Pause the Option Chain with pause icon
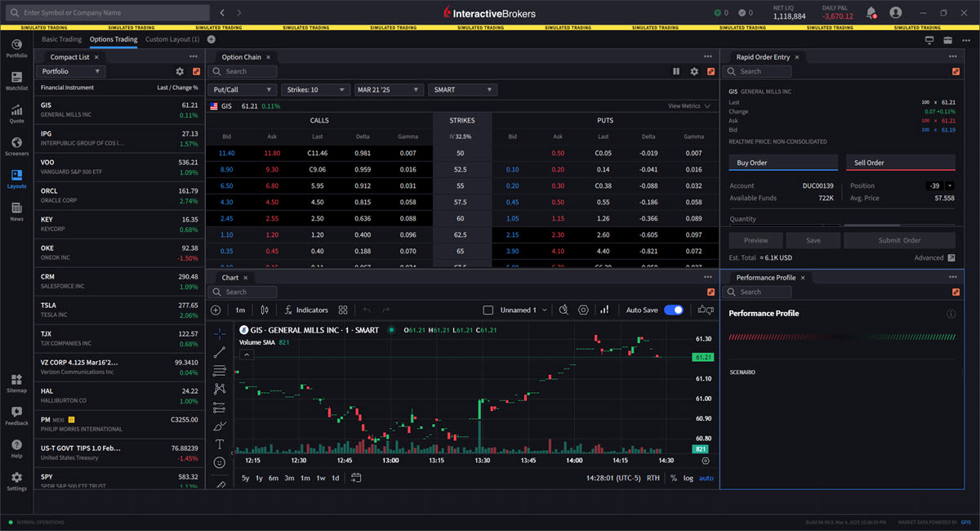This screenshot has width=980, height=531. point(676,72)
